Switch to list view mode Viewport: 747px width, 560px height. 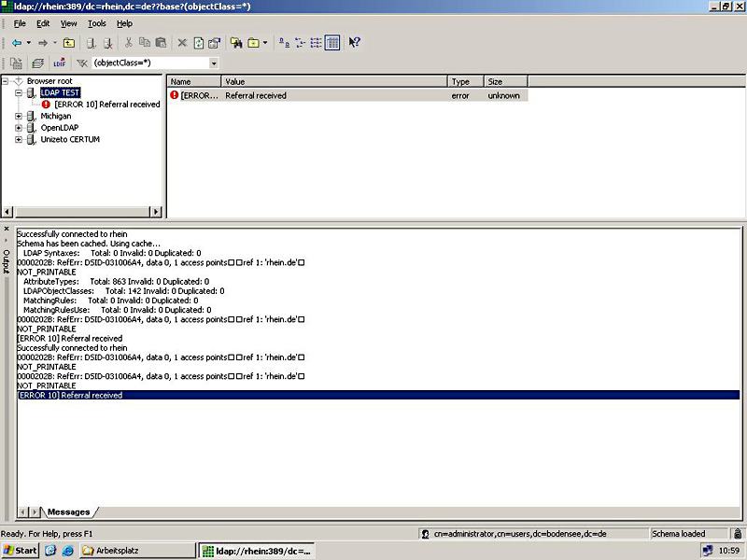[316, 43]
